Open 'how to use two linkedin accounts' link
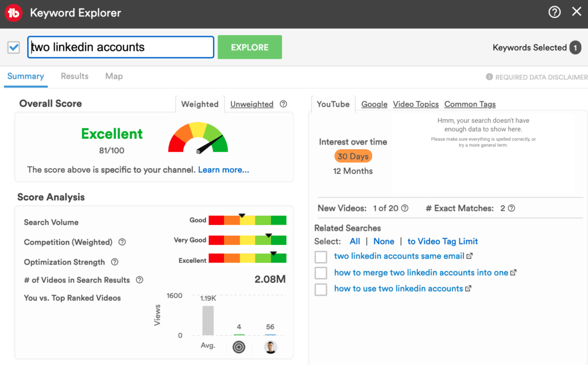The width and height of the screenshot is (588, 365). pos(399,289)
